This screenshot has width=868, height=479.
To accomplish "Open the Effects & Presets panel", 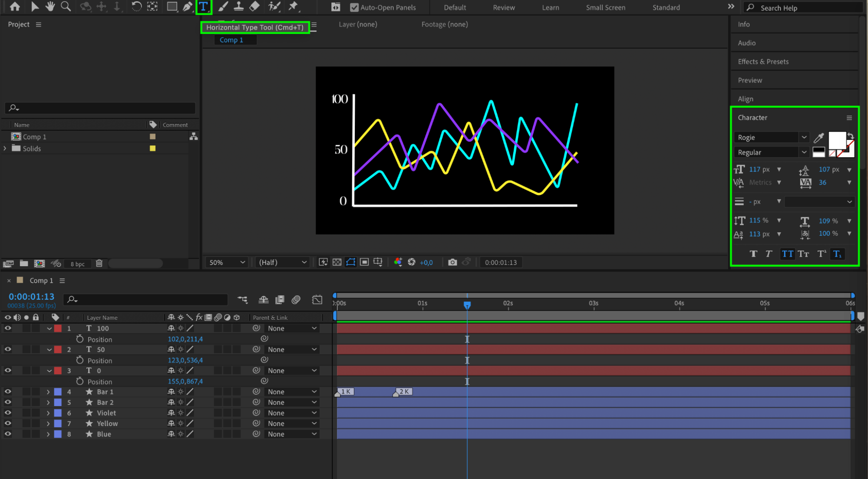I will coord(763,62).
